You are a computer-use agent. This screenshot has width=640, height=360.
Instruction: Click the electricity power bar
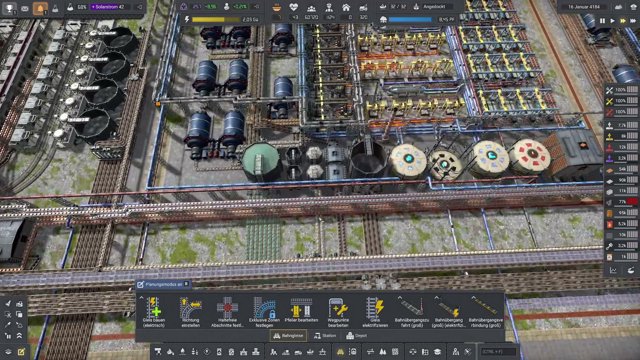click(x=216, y=19)
